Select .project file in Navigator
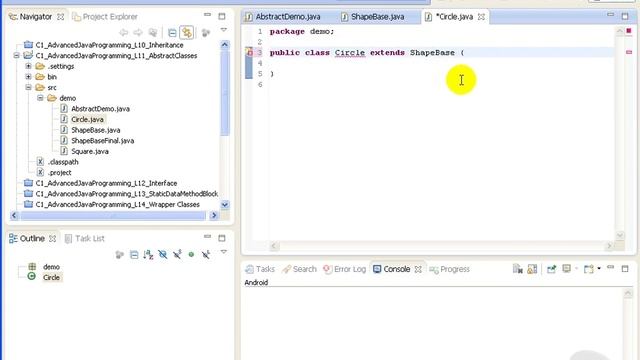Screen dimensions: 640x360 click(60, 172)
